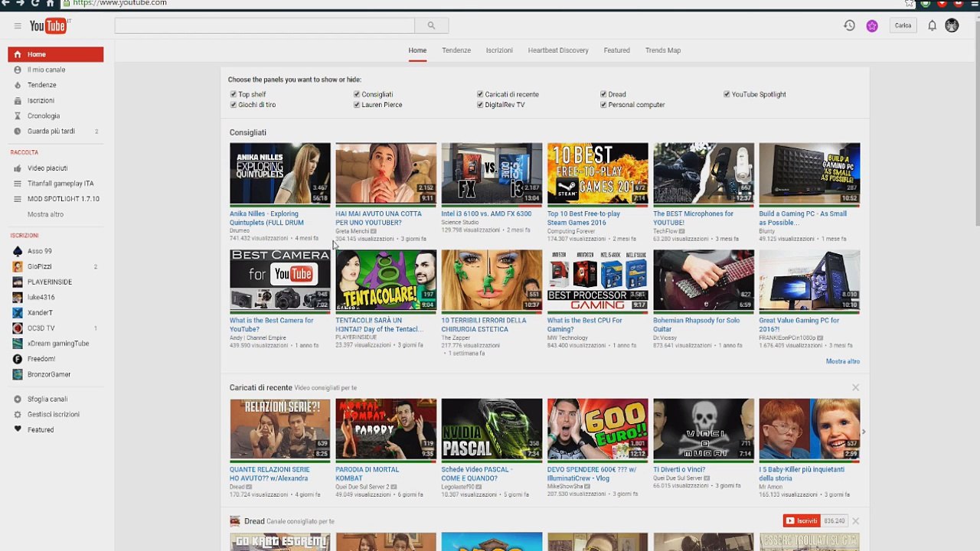980x551 pixels.
Task: Click the house icon beside Home in sidebar
Action: [18, 54]
